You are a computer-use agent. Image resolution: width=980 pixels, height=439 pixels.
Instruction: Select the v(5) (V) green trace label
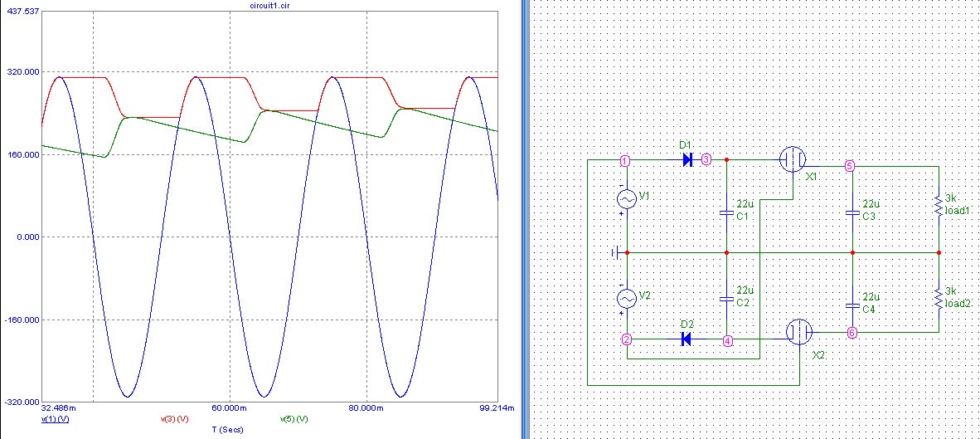[x=294, y=418]
